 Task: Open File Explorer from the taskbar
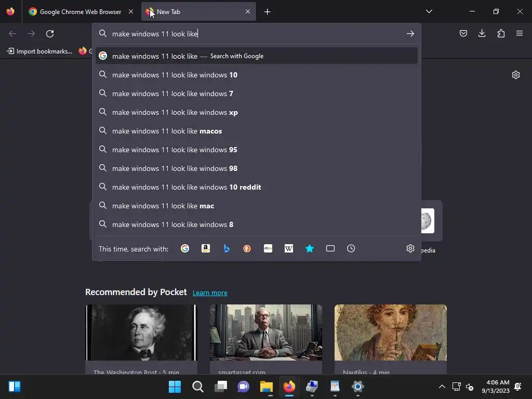point(267,387)
